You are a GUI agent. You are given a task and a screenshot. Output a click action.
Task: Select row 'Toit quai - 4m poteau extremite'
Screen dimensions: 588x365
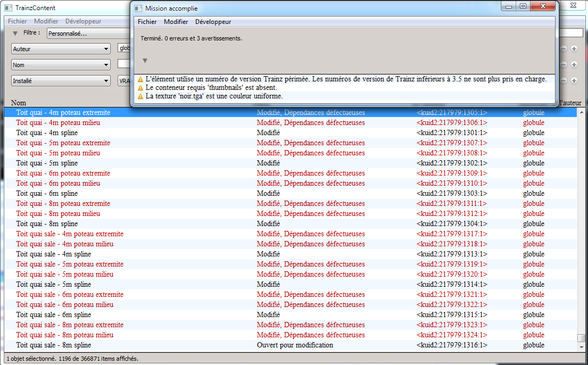(291, 113)
